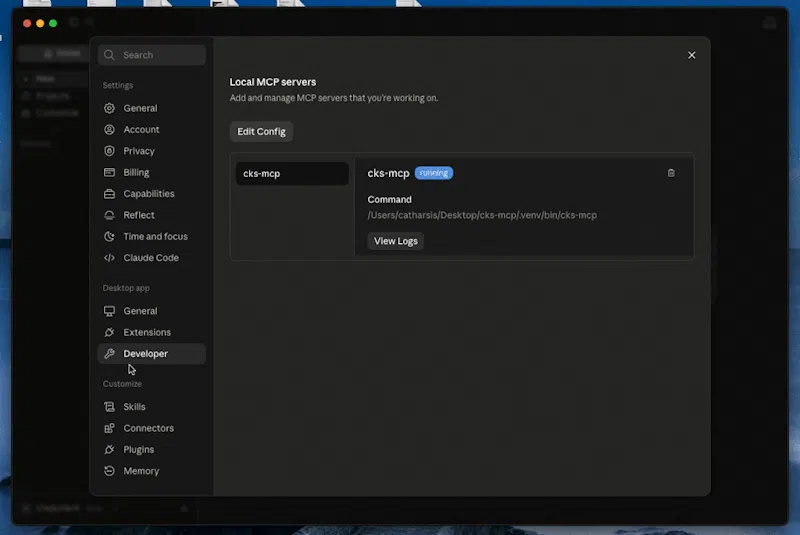Viewport: 800px width, 535px height.
Task: Click the green window zoom button
Action: (x=53, y=23)
